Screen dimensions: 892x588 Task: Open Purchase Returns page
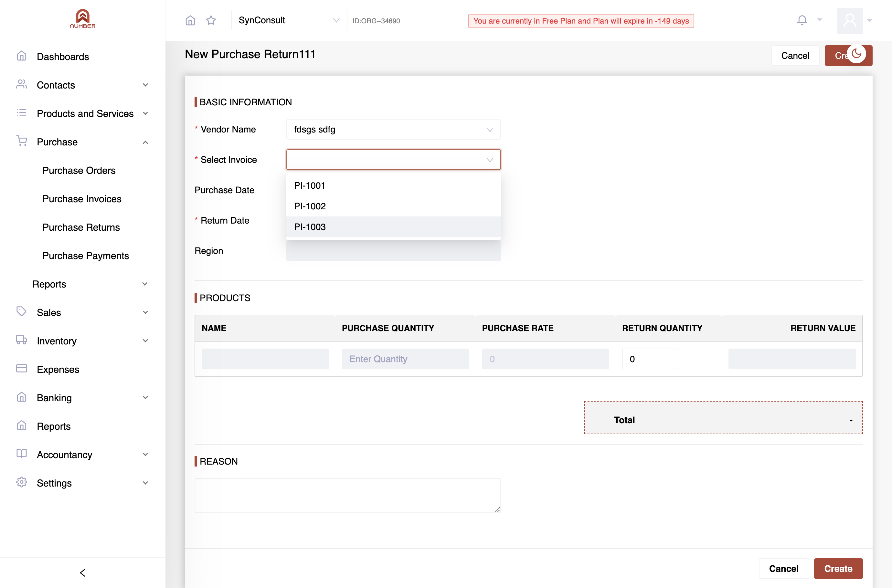(81, 227)
